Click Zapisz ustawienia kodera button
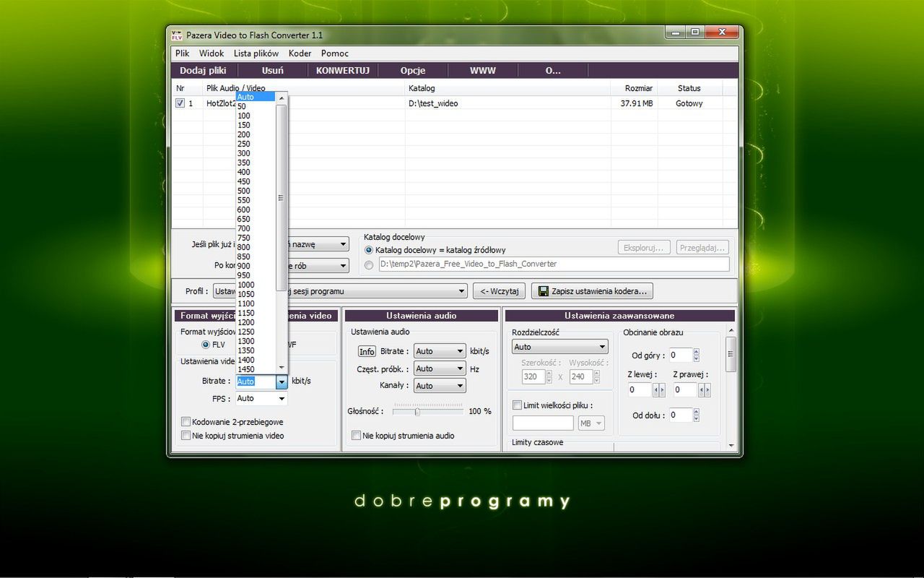 (x=593, y=291)
